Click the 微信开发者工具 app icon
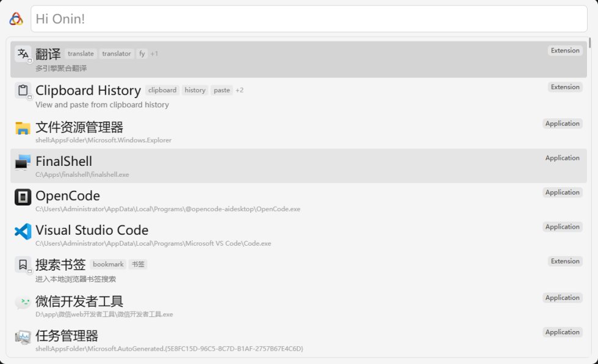 [x=23, y=302]
